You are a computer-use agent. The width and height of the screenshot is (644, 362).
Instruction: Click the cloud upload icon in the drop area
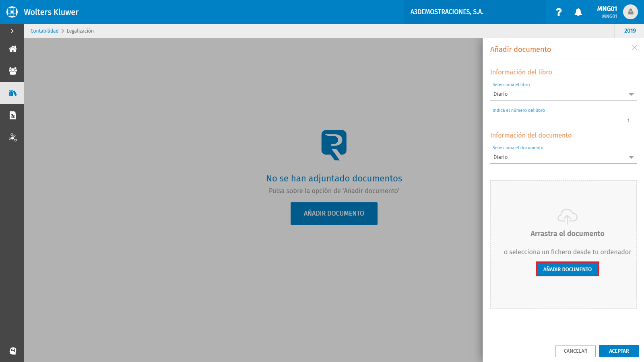(568, 216)
